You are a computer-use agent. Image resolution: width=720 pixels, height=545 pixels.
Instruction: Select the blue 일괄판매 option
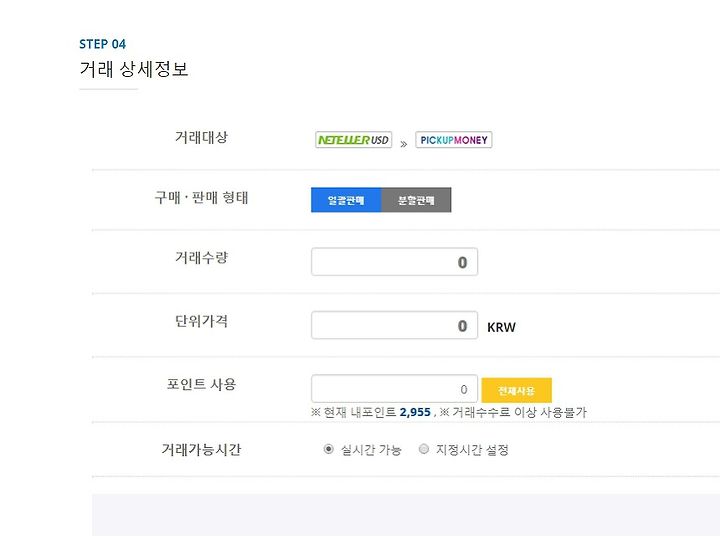pyautogui.click(x=346, y=200)
